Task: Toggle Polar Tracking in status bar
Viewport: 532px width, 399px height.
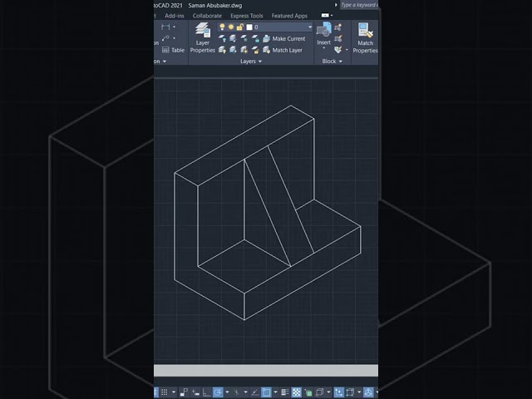Action: tap(218, 392)
